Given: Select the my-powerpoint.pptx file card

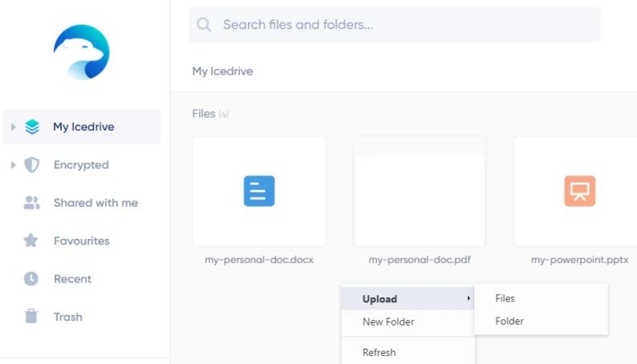Looking at the screenshot, I should pyautogui.click(x=577, y=192).
